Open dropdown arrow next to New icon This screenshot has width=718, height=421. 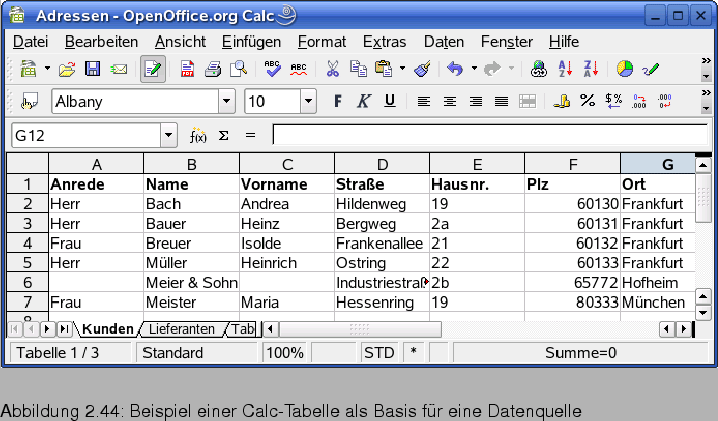47,69
